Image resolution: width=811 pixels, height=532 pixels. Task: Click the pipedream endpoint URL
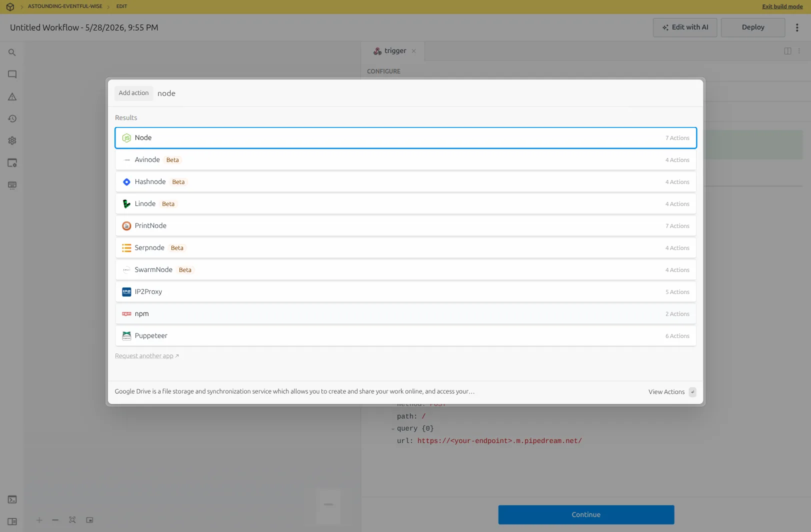(499, 441)
